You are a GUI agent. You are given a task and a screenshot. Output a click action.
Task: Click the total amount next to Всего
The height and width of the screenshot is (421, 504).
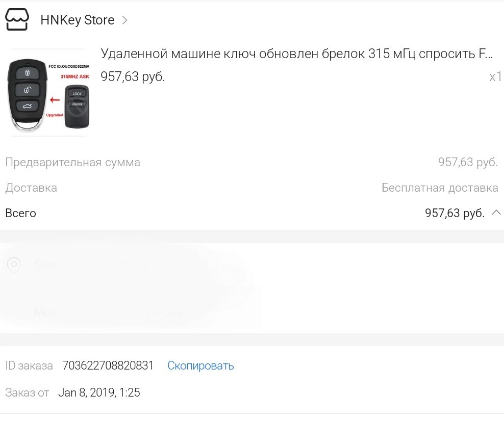[x=455, y=213]
